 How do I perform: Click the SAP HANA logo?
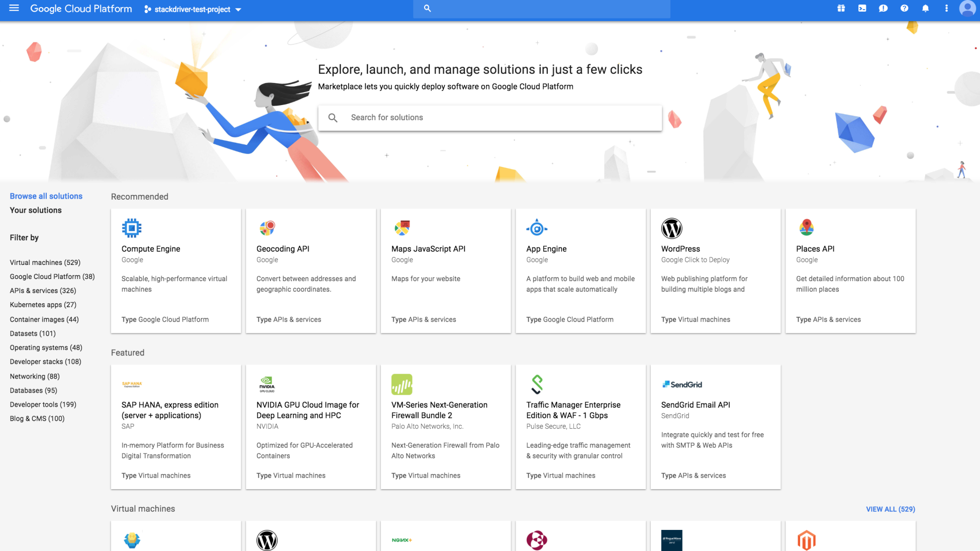[x=132, y=385]
